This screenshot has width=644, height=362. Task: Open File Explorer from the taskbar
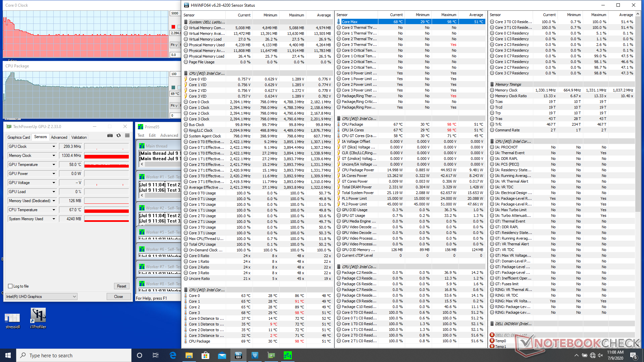[x=189, y=355]
